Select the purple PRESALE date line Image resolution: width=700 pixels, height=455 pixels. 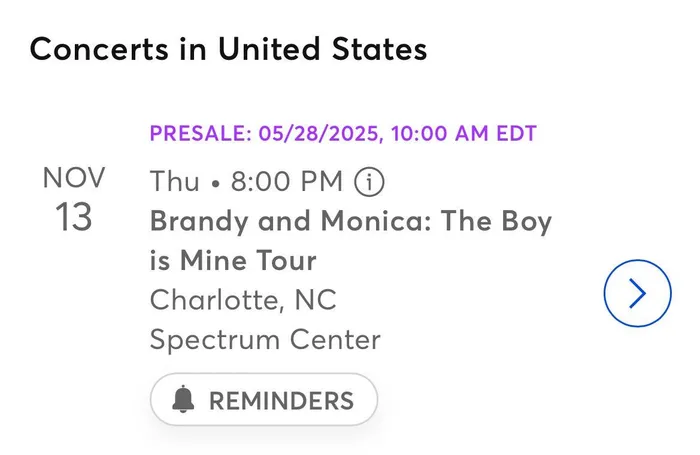[x=343, y=134]
